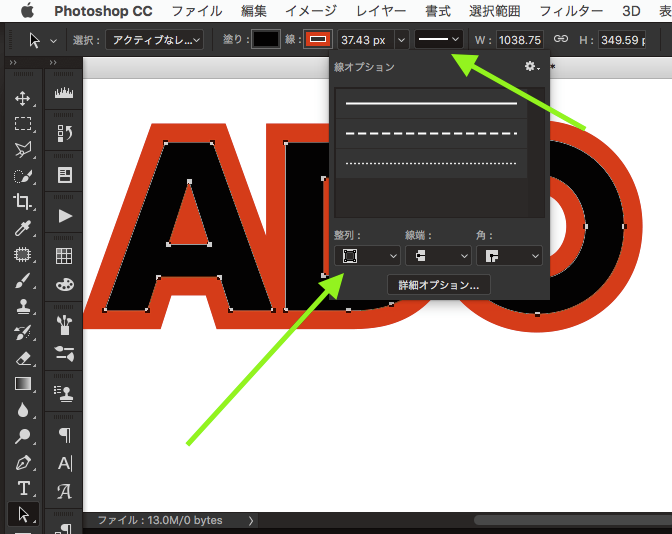The image size is (672, 534).
Task: Open the Clone Source panel icon
Action: pos(64,393)
